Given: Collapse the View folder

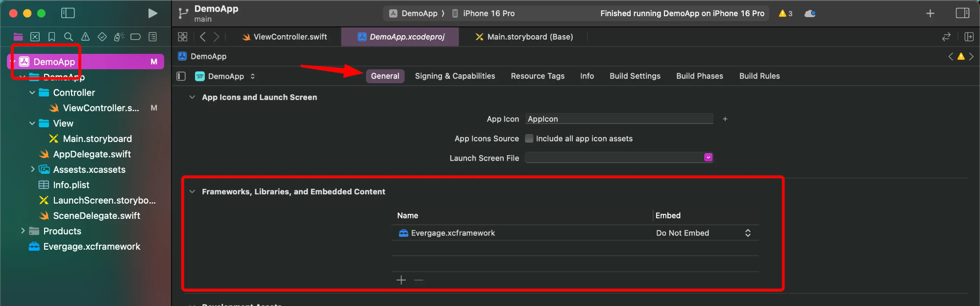Looking at the screenshot, I should tap(32, 123).
